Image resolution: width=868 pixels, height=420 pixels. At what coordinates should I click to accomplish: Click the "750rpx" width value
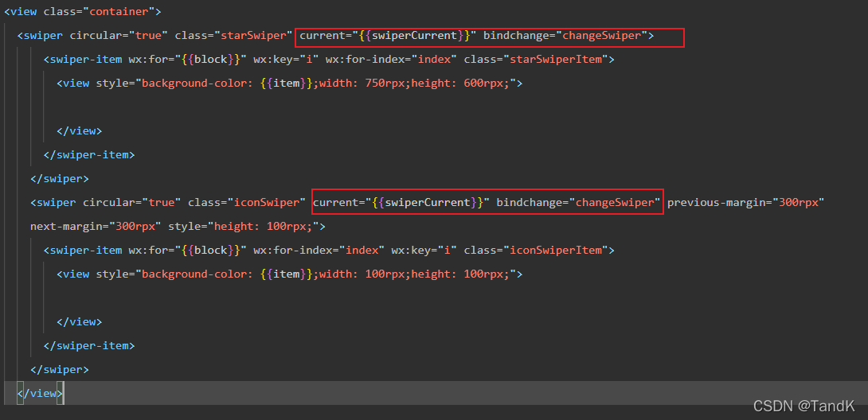[x=384, y=84]
